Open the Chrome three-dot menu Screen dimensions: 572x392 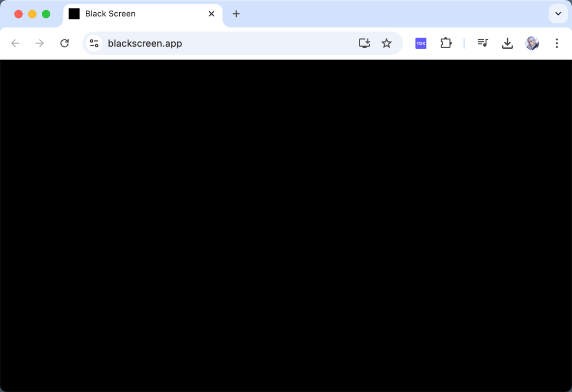point(557,43)
